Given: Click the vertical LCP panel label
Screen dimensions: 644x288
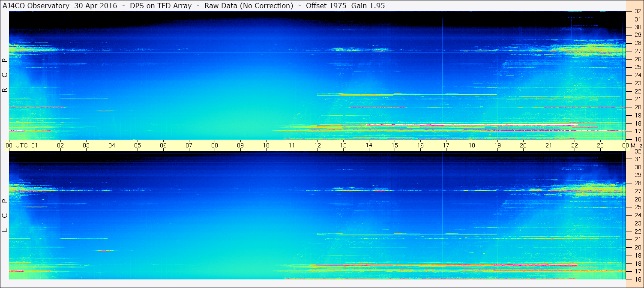Looking at the screenshot, I should click(5, 215).
